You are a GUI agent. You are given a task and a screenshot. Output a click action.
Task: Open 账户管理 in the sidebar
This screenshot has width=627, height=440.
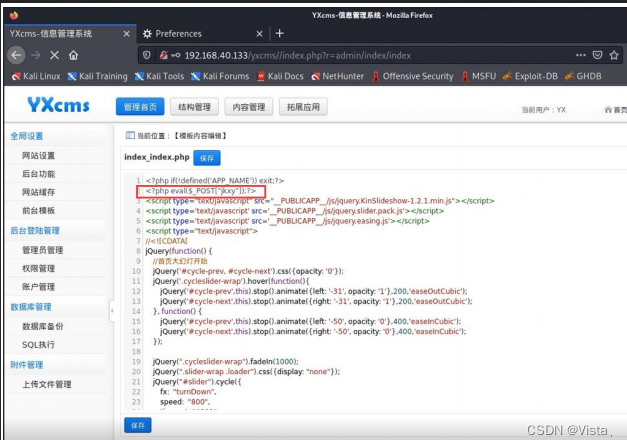[x=38, y=287]
